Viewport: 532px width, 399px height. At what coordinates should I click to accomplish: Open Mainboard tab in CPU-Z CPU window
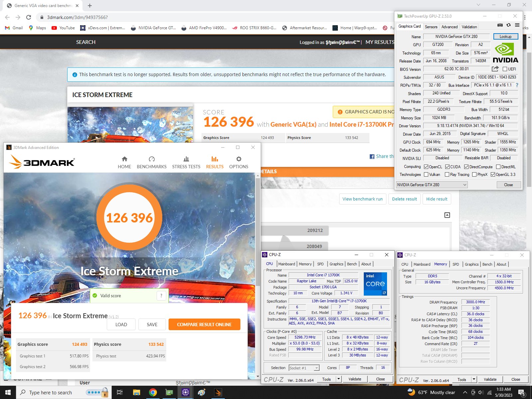[x=287, y=264]
